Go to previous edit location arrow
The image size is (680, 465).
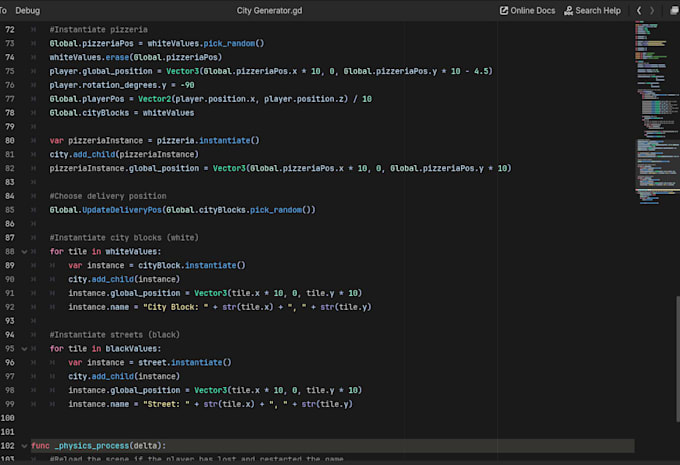tap(639, 10)
